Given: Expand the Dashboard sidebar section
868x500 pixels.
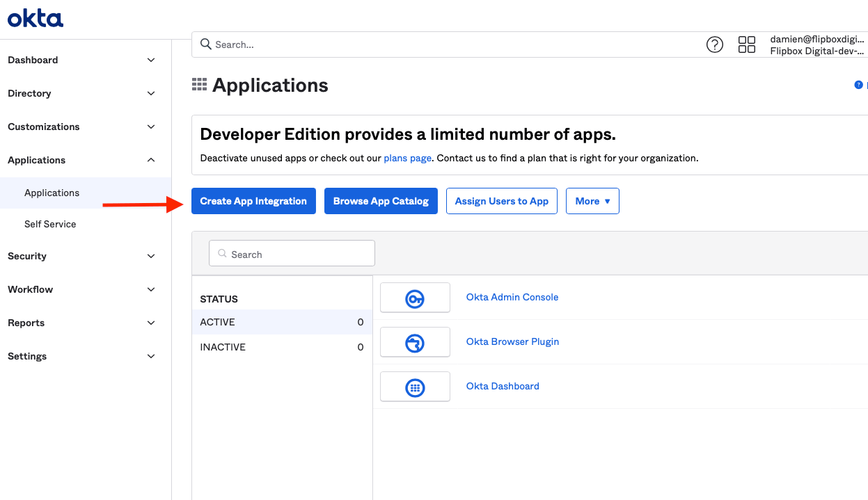Looking at the screenshot, I should pyautogui.click(x=80, y=60).
